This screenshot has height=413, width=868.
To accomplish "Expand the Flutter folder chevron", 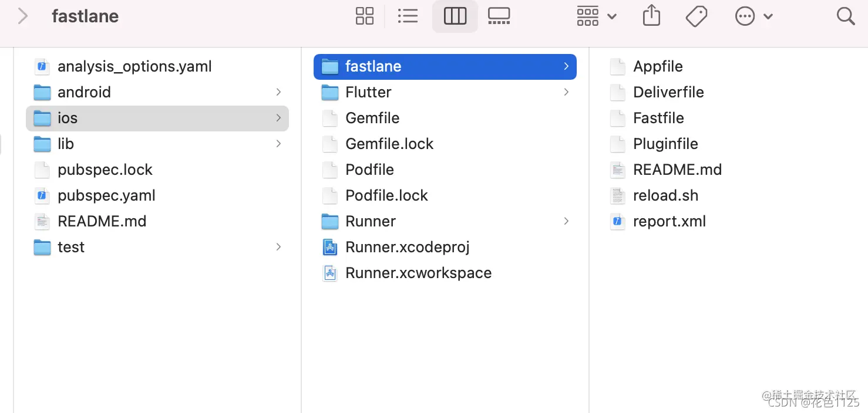I will tap(566, 92).
